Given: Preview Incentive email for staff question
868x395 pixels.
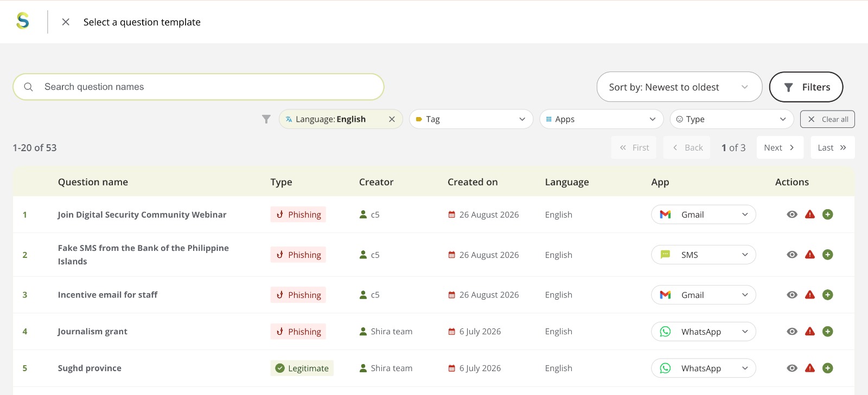Looking at the screenshot, I should 792,295.
